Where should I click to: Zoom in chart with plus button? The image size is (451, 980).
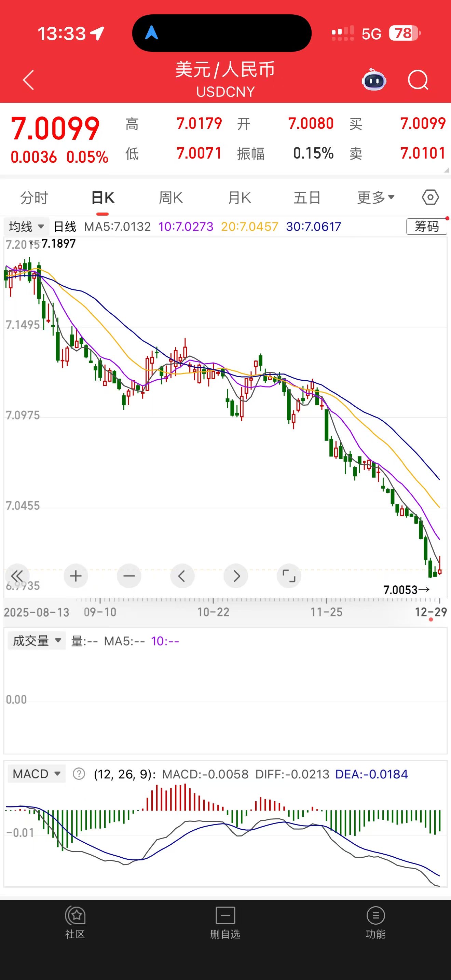point(76,576)
